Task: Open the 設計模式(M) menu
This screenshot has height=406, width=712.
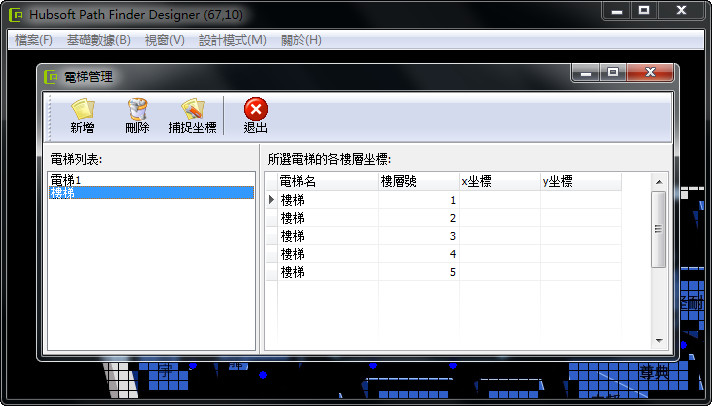Action: tap(232, 40)
